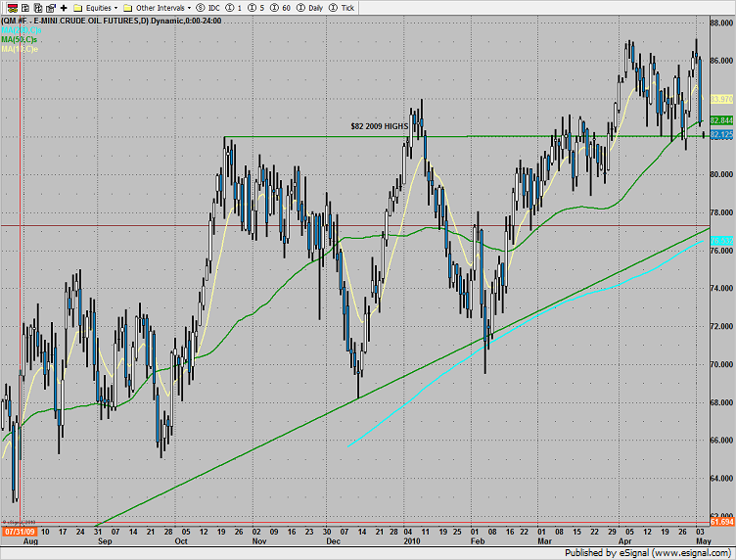Click the Feb month label on time axis

click(x=478, y=541)
